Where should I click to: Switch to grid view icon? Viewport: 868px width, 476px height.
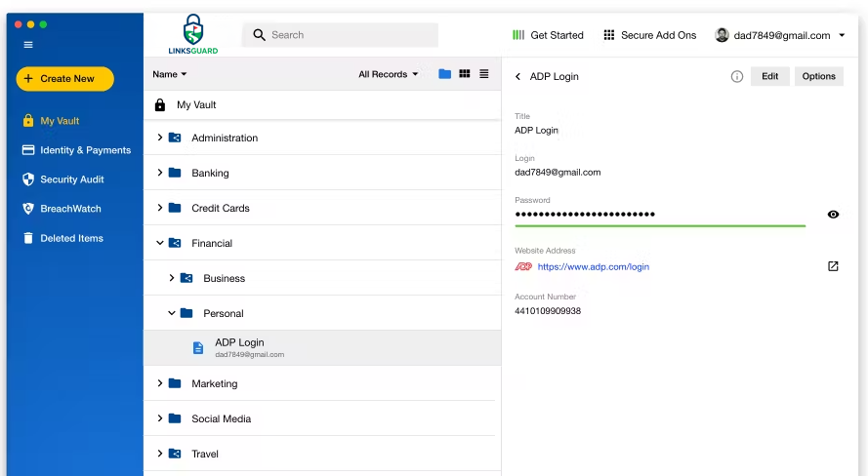point(465,73)
